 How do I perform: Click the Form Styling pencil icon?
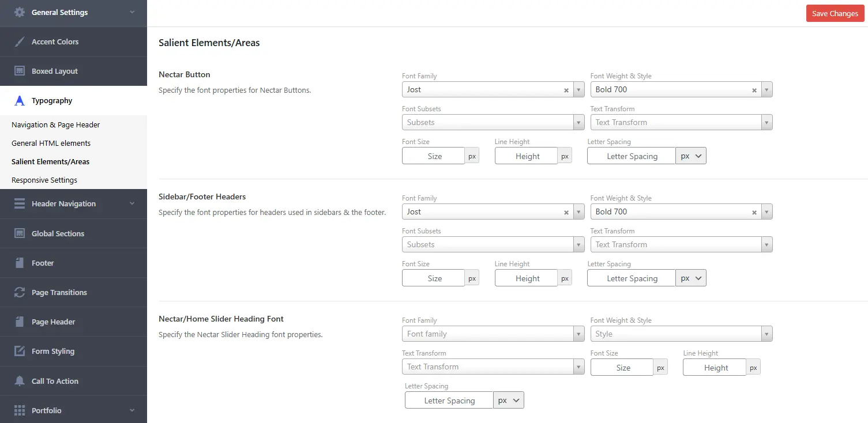pos(20,351)
